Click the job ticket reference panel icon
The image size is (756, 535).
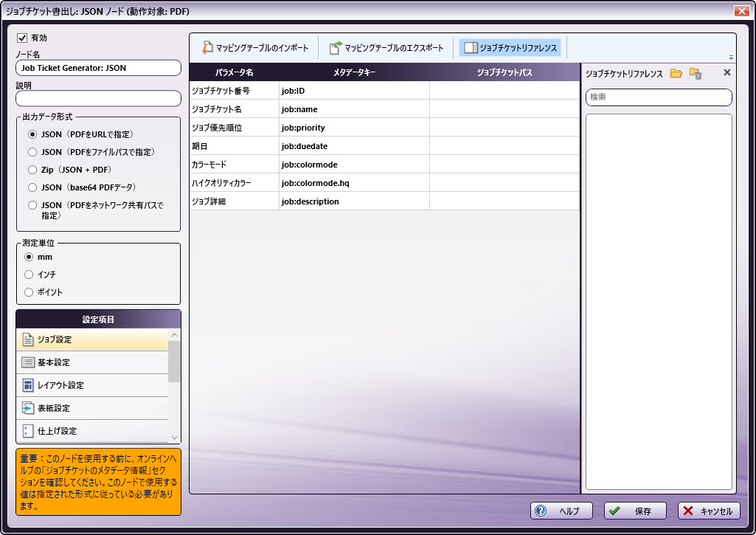coord(471,47)
